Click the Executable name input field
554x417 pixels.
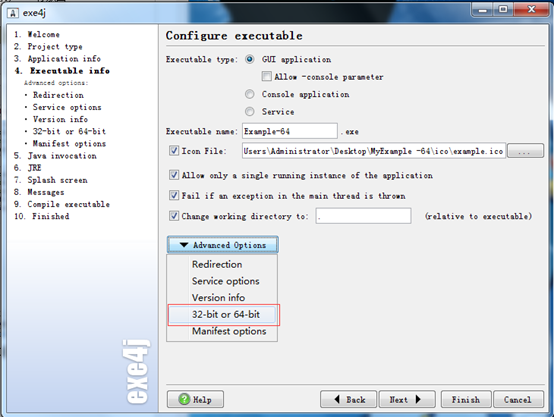(x=290, y=131)
